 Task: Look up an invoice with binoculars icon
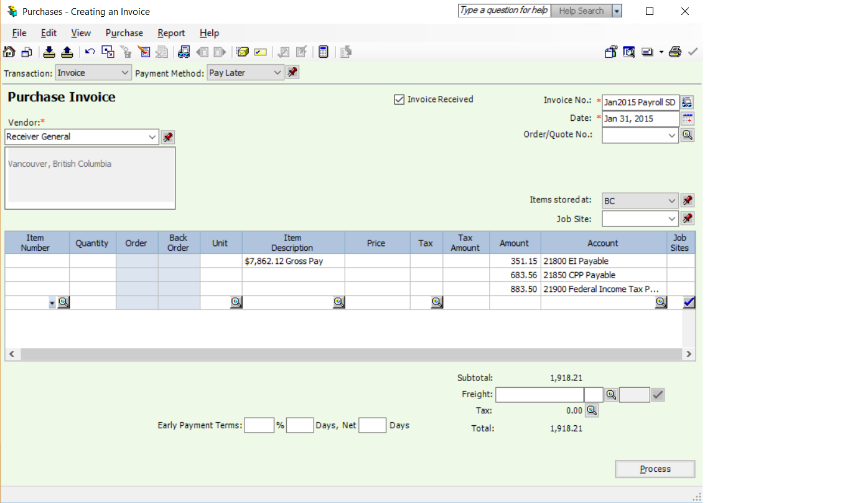184,52
